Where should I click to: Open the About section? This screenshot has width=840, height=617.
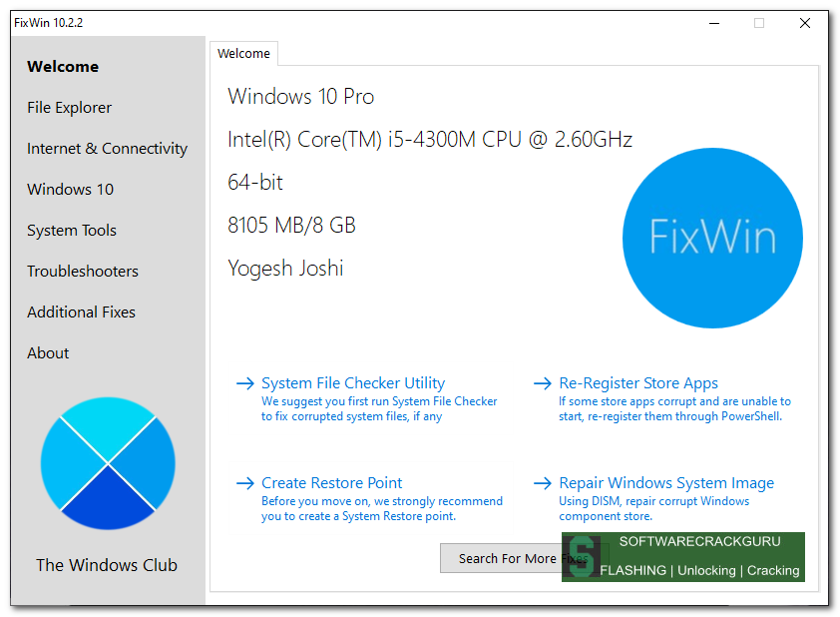point(48,353)
